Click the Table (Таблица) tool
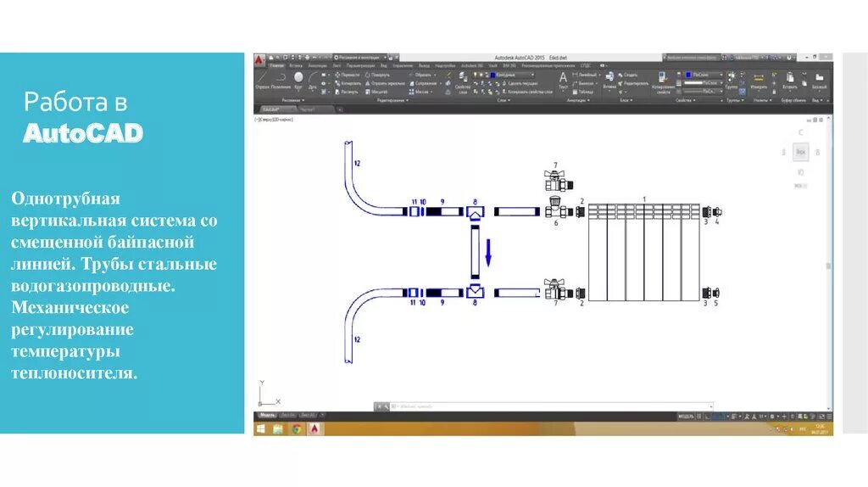The width and height of the screenshot is (868, 487). pos(583,92)
